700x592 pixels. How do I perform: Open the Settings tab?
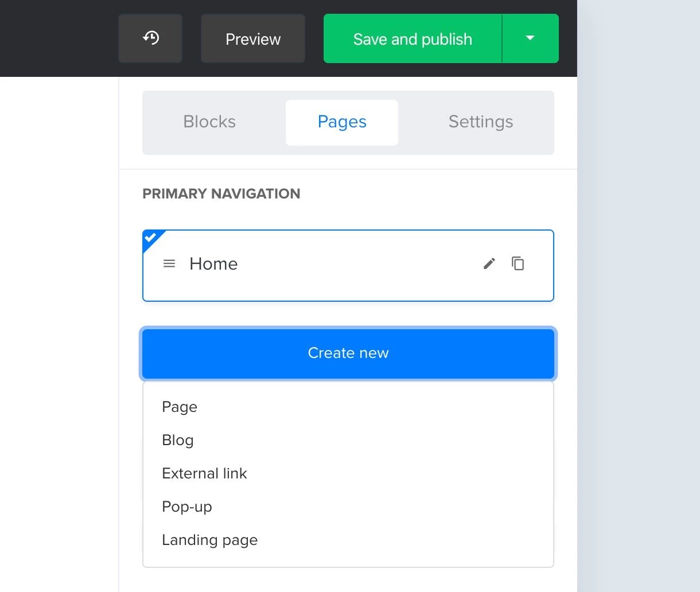[481, 122]
